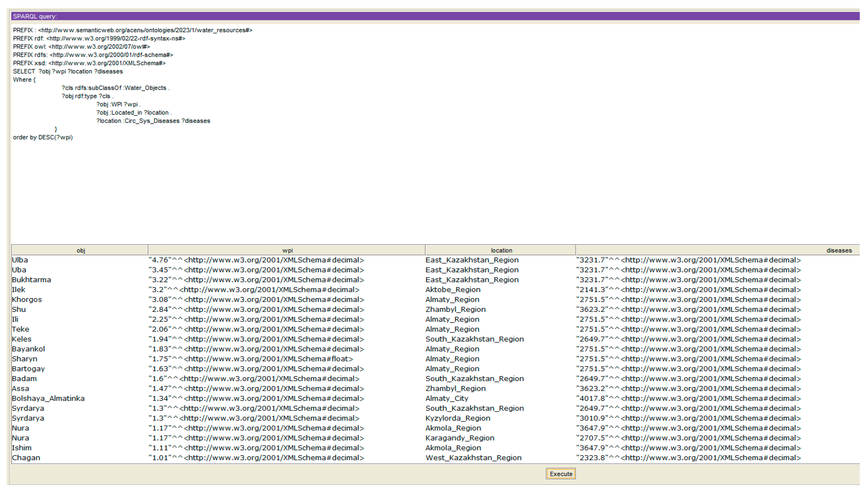Click the wpi column header
The width and height of the screenshot is (868, 497).
pos(287,250)
